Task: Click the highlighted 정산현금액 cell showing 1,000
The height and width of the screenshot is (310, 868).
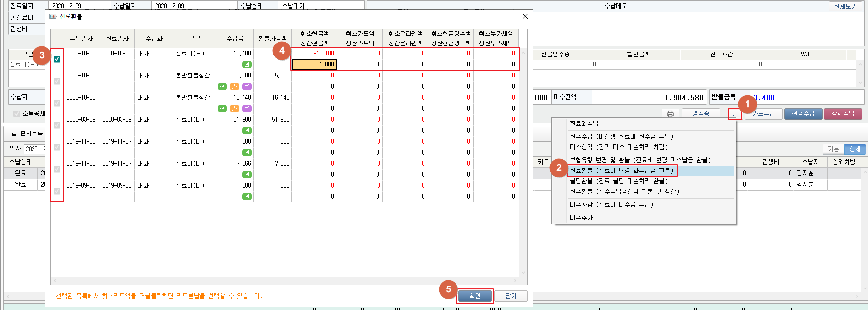Action: tap(314, 65)
